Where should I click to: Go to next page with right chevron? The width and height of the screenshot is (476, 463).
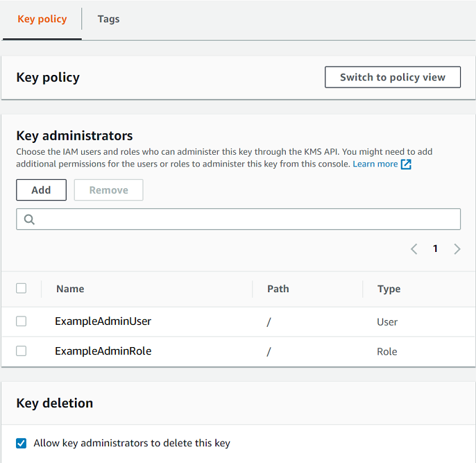(x=457, y=249)
